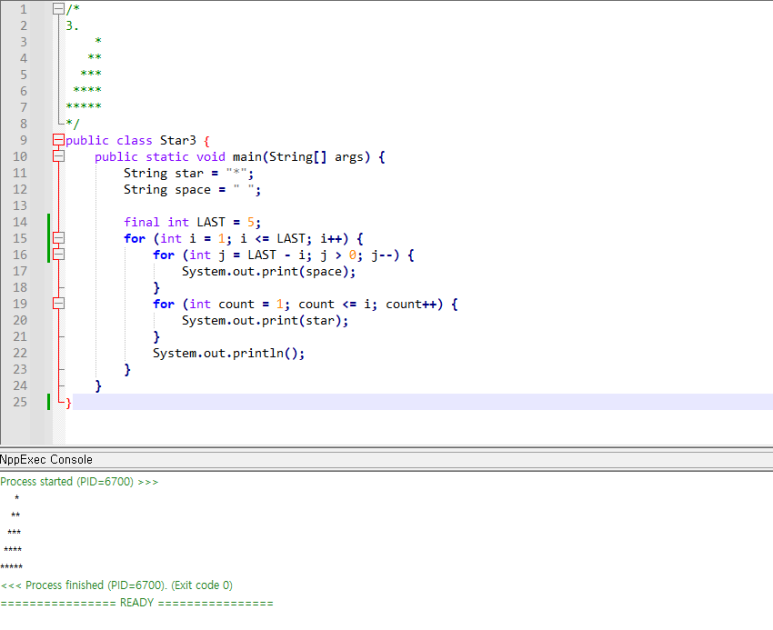Click the five-star output row in console
The width and height of the screenshot is (773, 630).
(x=11, y=566)
